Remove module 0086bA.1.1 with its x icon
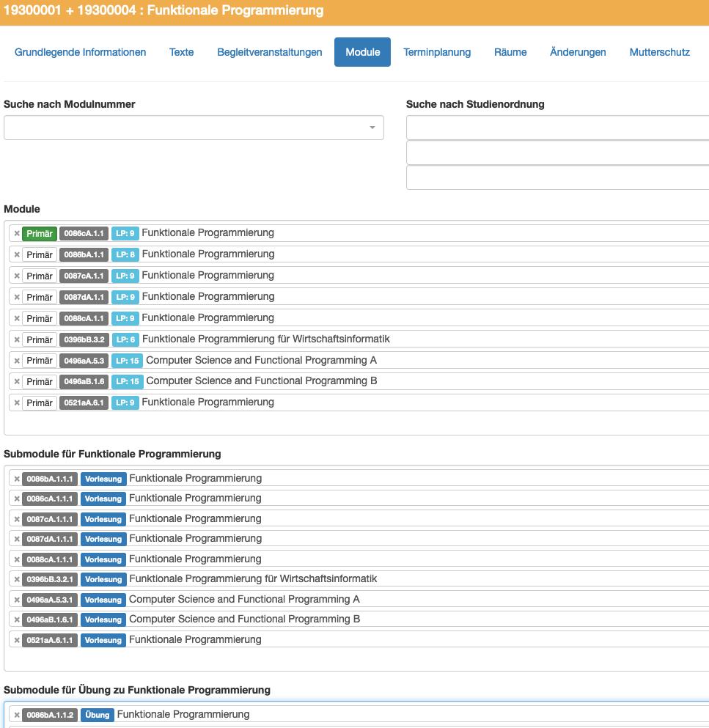The width and height of the screenshot is (709, 728). coord(17,255)
